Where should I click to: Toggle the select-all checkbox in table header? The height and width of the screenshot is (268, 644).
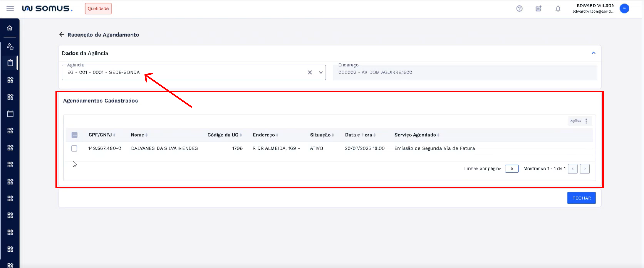[x=74, y=135]
